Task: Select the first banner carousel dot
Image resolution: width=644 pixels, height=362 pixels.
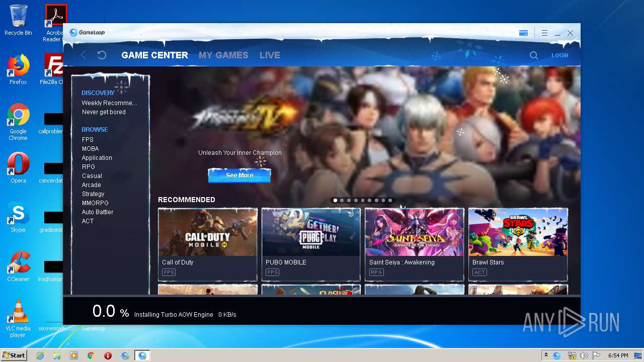Action: coord(335,200)
